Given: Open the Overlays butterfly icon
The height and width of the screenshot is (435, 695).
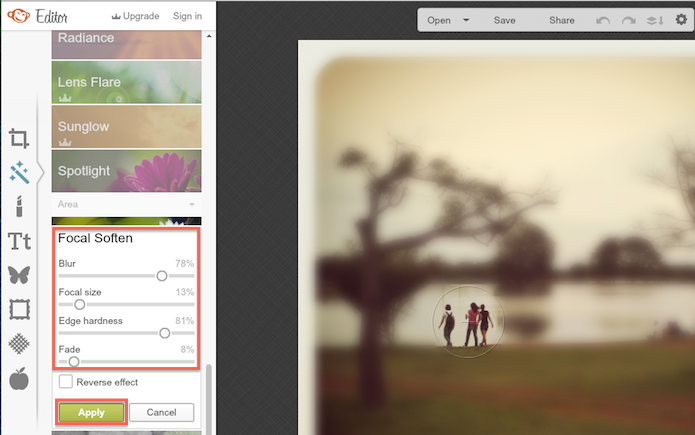Looking at the screenshot, I should point(19,275).
